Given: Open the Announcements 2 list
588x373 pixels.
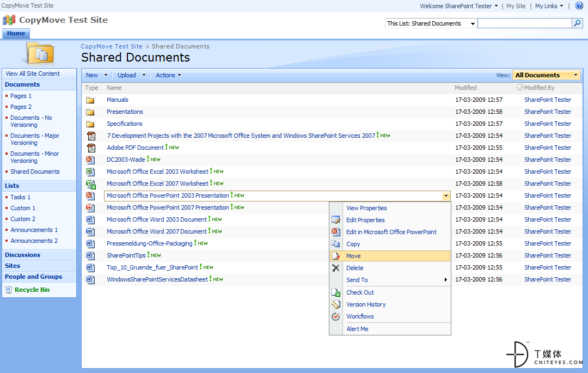Looking at the screenshot, I should [x=34, y=241].
